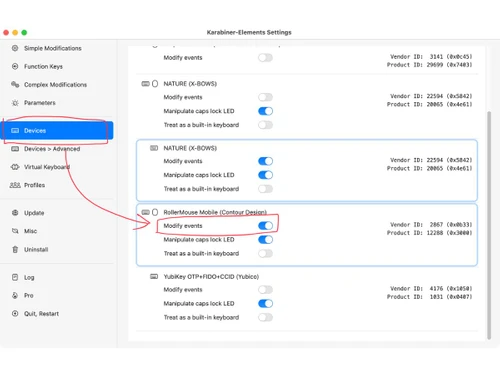500x375 pixels.
Task: Click Vendor ID 4176 (0x1050) text
Action: [431, 289]
